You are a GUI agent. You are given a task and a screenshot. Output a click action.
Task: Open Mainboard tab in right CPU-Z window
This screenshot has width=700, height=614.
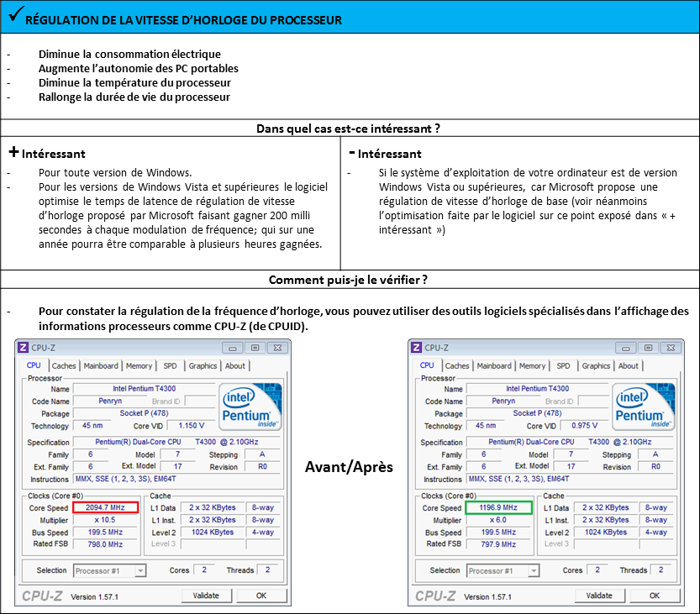pyautogui.click(x=494, y=366)
